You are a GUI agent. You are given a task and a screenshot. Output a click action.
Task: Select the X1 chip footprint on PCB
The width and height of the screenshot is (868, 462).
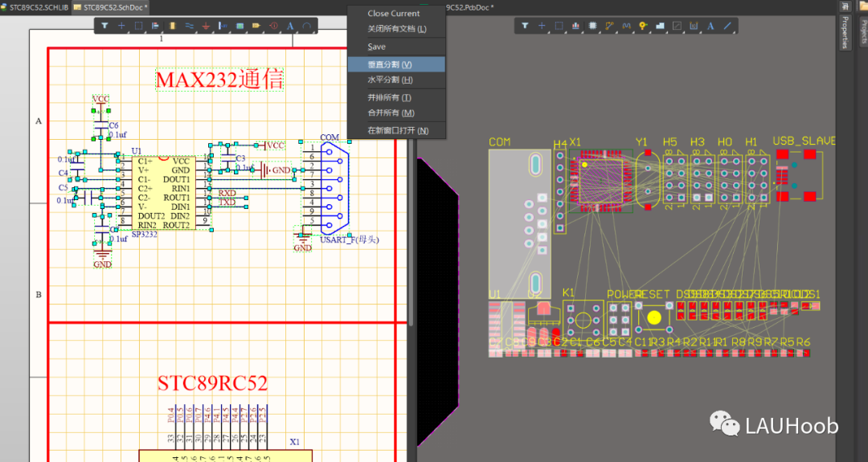pyautogui.click(x=601, y=180)
